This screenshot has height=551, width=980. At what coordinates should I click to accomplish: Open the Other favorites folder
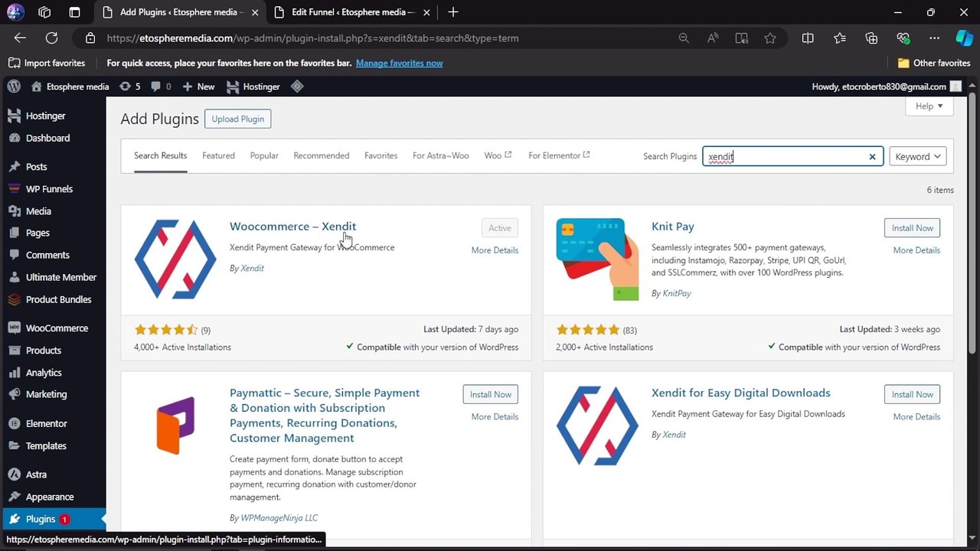934,64
